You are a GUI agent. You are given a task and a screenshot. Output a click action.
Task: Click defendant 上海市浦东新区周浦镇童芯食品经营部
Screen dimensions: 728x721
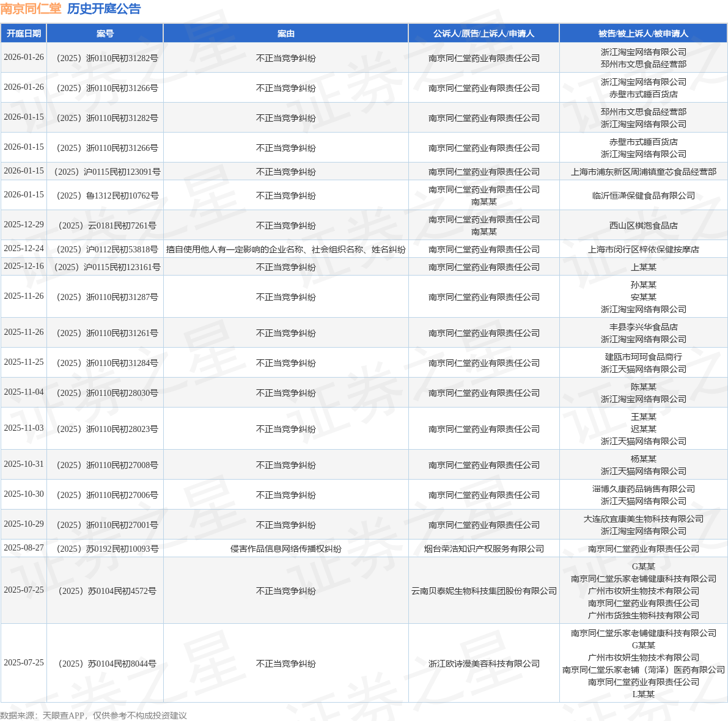(x=644, y=172)
